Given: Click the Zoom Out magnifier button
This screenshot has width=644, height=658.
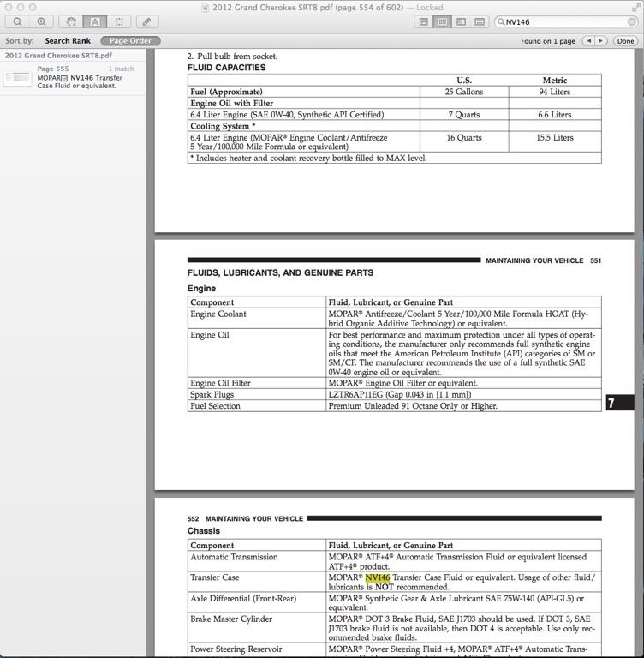Looking at the screenshot, I should pos(18,21).
